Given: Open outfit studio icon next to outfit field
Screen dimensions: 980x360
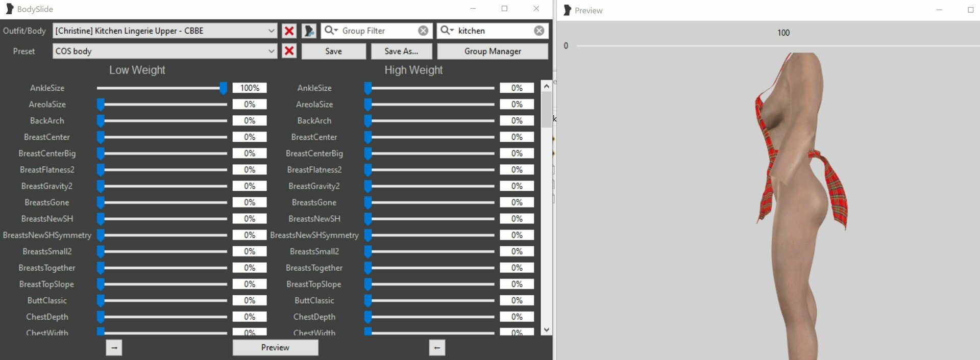Looking at the screenshot, I should pyautogui.click(x=309, y=31).
